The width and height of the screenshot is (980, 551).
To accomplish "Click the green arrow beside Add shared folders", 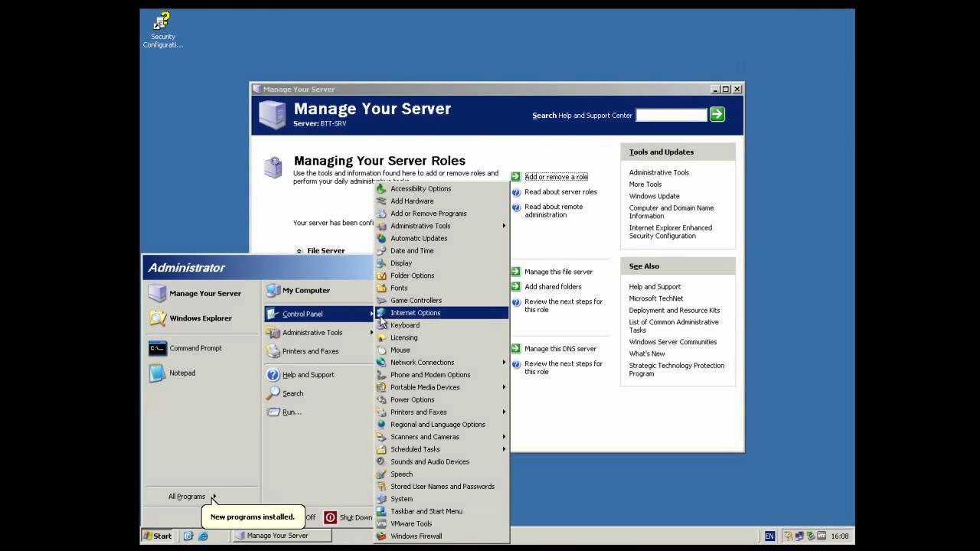I will [x=516, y=287].
